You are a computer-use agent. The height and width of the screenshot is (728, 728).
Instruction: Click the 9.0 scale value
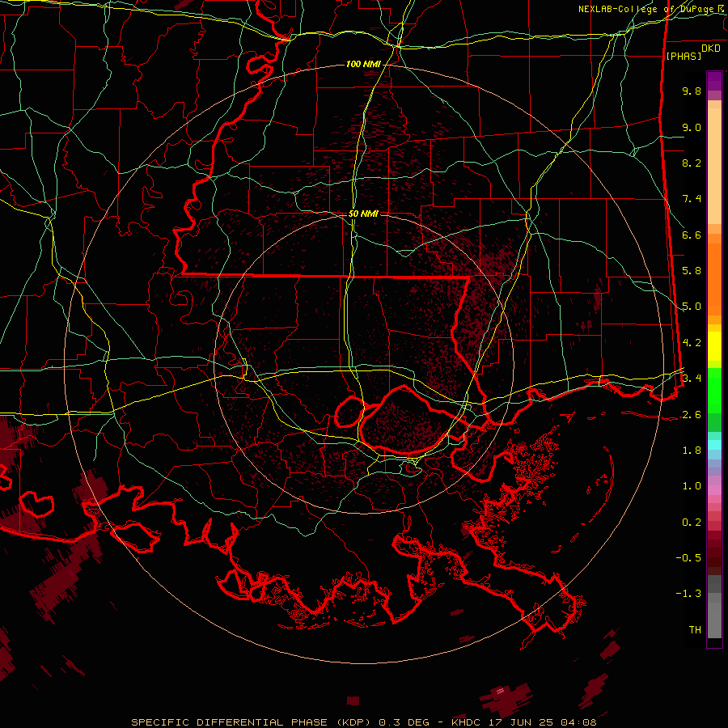[x=692, y=127]
